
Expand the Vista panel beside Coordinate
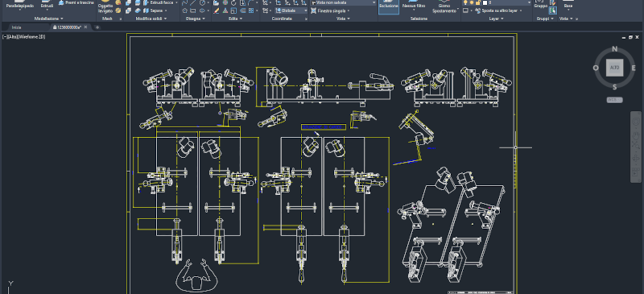[x=343, y=19]
